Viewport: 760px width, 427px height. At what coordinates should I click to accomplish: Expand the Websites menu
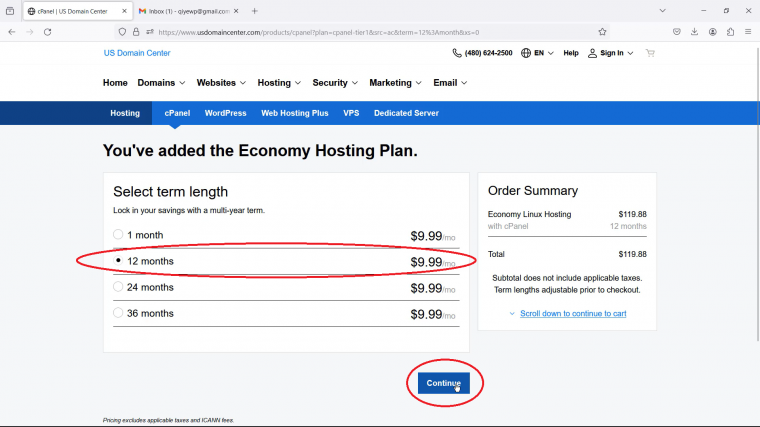click(x=222, y=83)
